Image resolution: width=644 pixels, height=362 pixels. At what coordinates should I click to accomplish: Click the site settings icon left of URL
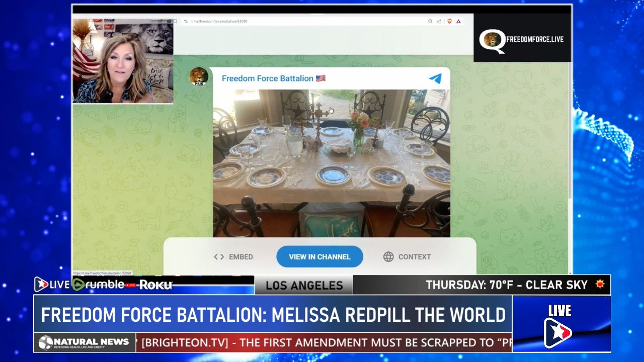pyautogui.click(x=186, y=21)
